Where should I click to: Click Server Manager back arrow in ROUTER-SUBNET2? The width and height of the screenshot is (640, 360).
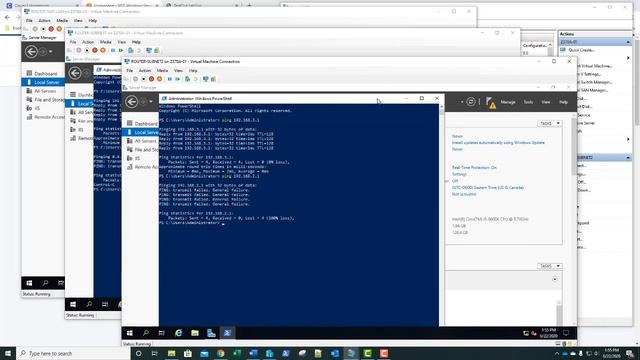[131, 102]
